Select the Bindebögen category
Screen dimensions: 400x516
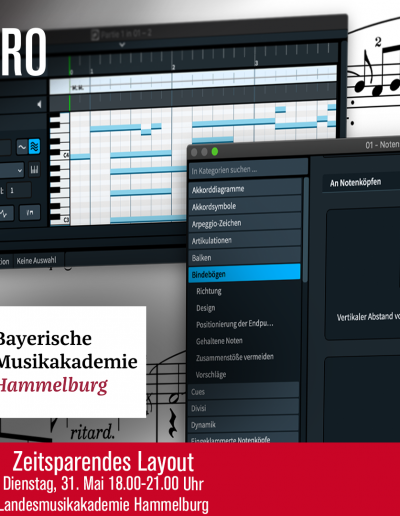(244, 274)
